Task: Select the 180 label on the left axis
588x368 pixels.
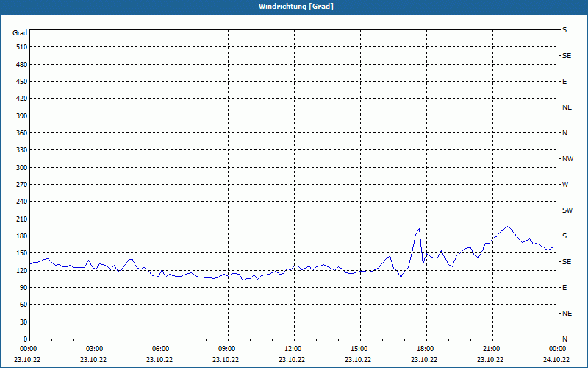Action: 22,236
